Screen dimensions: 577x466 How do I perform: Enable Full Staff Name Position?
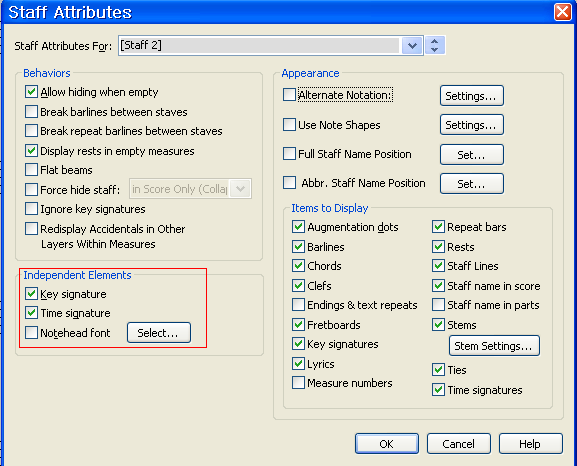point(289,153)
